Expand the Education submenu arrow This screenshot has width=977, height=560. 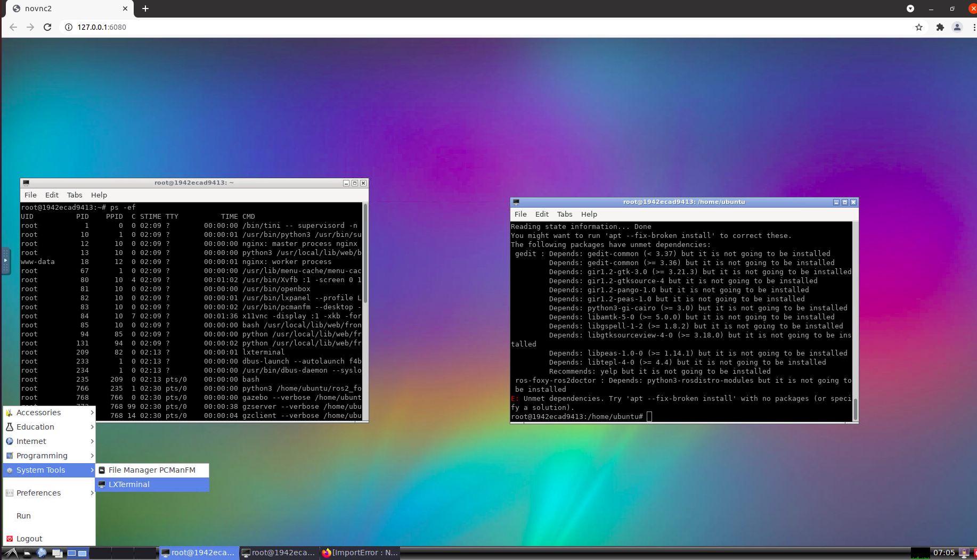(92, 427)
